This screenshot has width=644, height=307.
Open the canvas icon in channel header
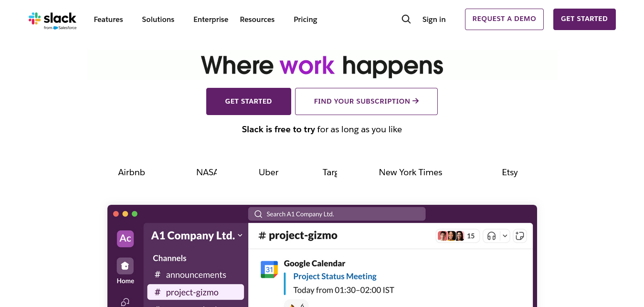pos(520,236)
